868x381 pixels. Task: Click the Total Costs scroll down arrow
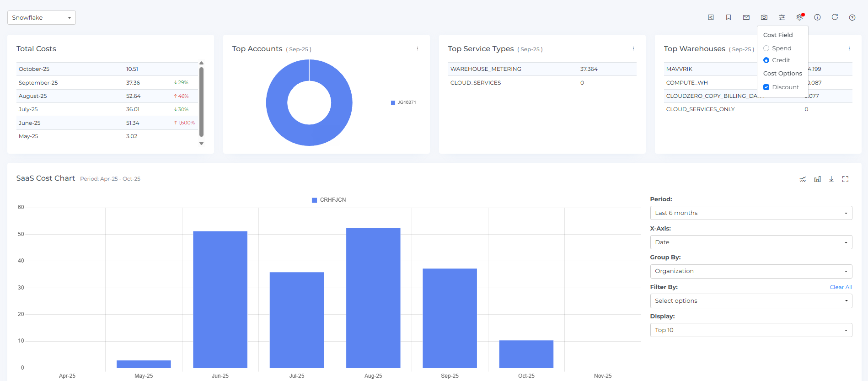[x=201, y=144]
